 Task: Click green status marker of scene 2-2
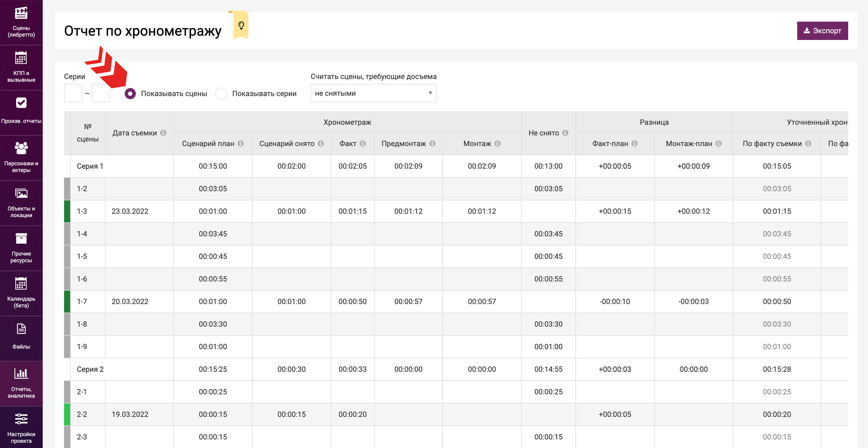point(67,414)
